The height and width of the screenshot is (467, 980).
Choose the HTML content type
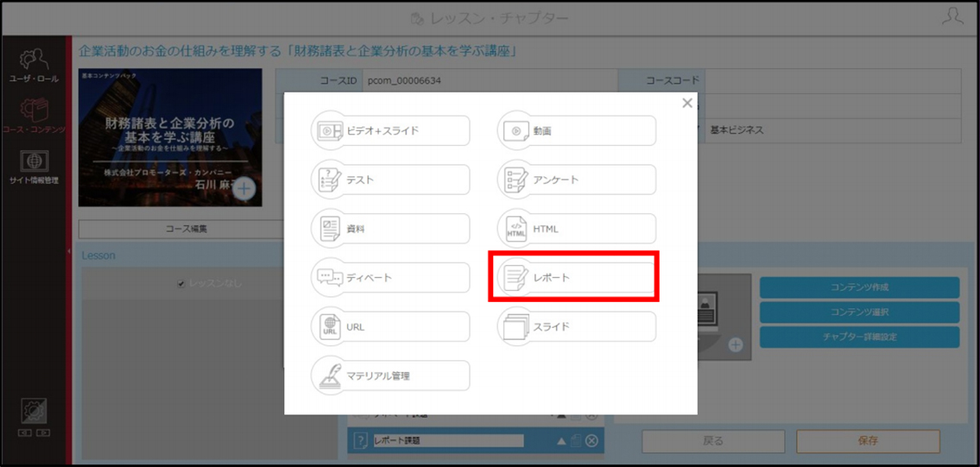[577, 229]
